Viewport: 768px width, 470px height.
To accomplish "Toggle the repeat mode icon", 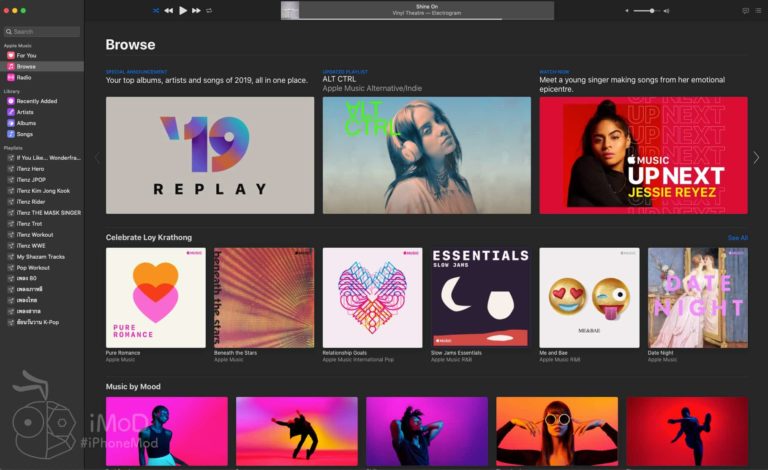I will click(x=209, y=10).
